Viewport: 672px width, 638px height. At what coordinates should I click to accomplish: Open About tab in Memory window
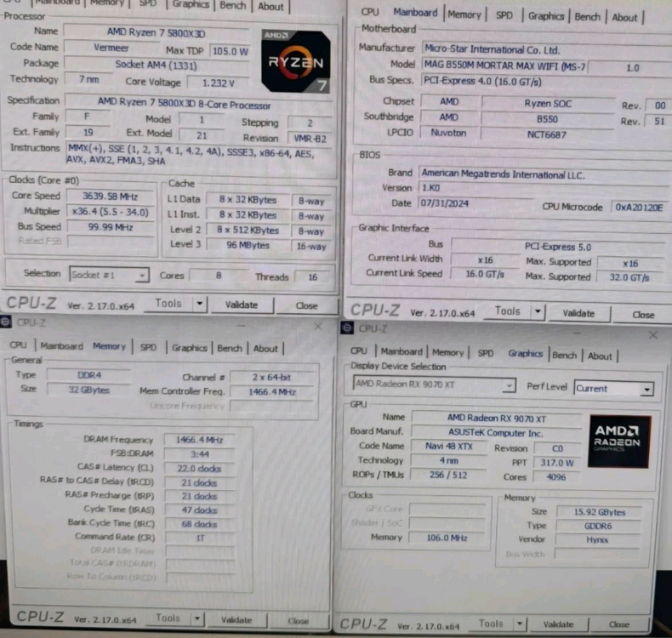click(x=265, y=349)
